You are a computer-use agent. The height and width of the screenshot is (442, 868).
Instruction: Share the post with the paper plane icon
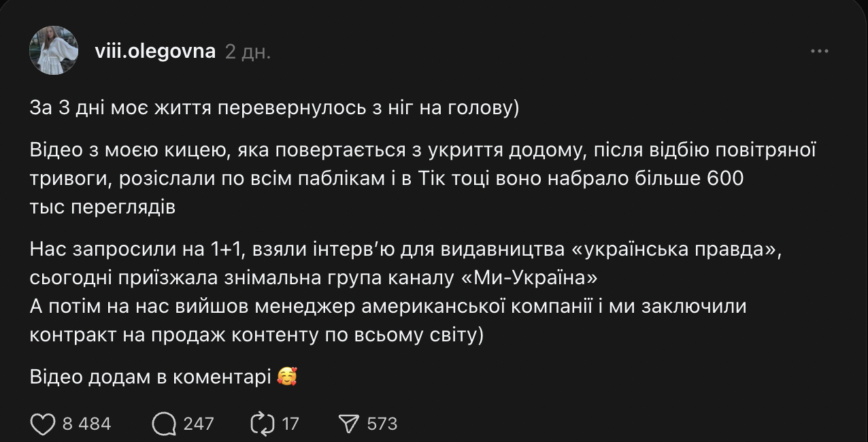click(348, 424)
